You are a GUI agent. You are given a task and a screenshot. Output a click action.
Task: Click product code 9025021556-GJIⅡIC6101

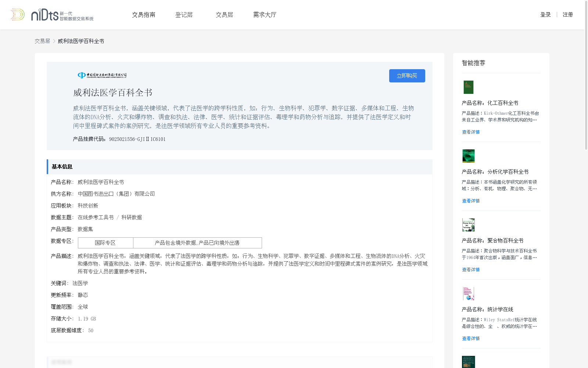coord(137,139)
